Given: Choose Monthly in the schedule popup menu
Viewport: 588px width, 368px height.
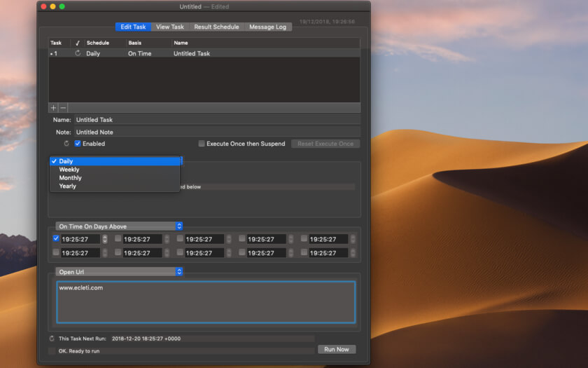Looking at the screenshot, I should [x=70, y=178].
